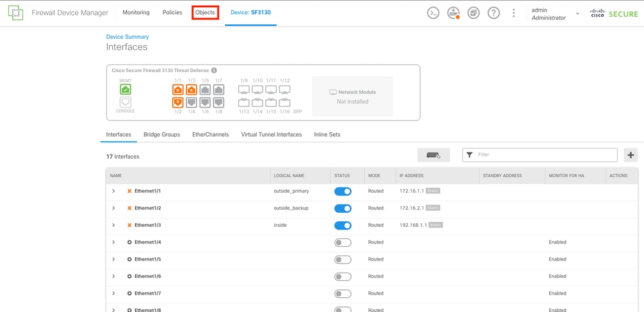
Task: Open the pending deployment icon
Action: 454,13
